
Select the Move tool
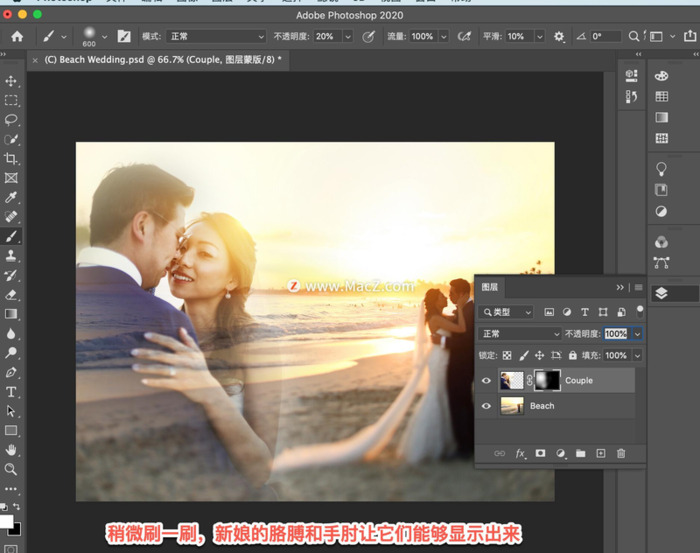point(11,81)
